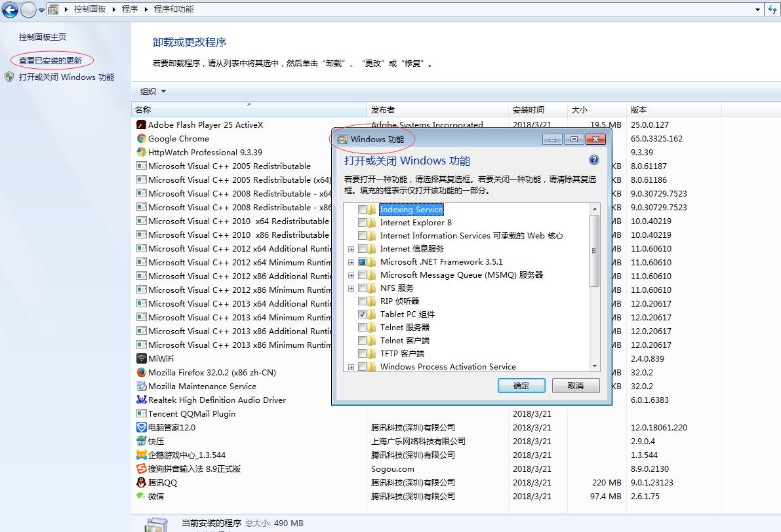Viewport: 781px width, 532px height.
Task: Click the 确定 button in dialog
Action: (522, 385)
